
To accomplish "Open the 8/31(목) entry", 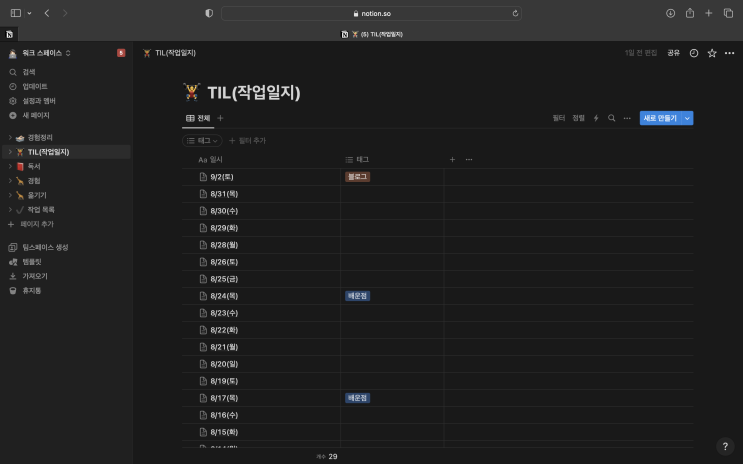I will [224, 194].
